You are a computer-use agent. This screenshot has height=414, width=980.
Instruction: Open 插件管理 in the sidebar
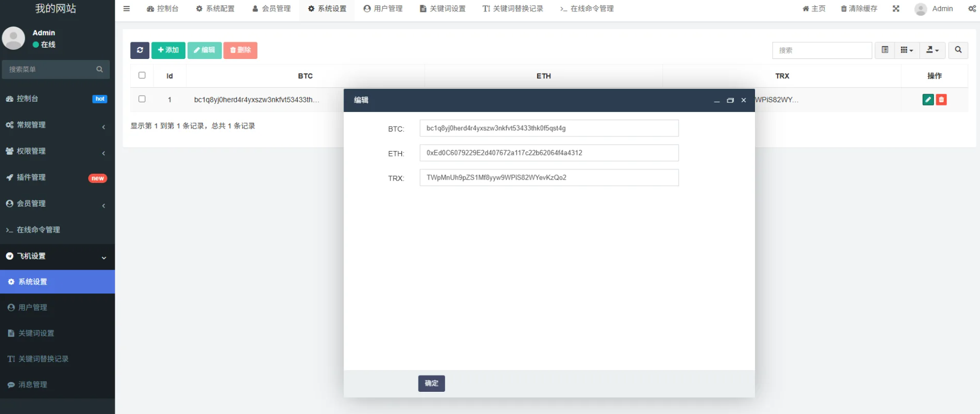coord(57,178)
